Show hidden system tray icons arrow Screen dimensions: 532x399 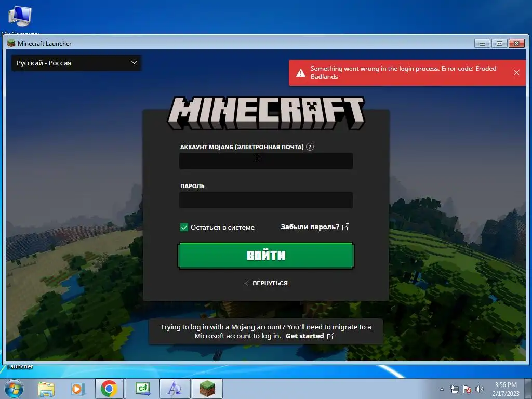442,389
